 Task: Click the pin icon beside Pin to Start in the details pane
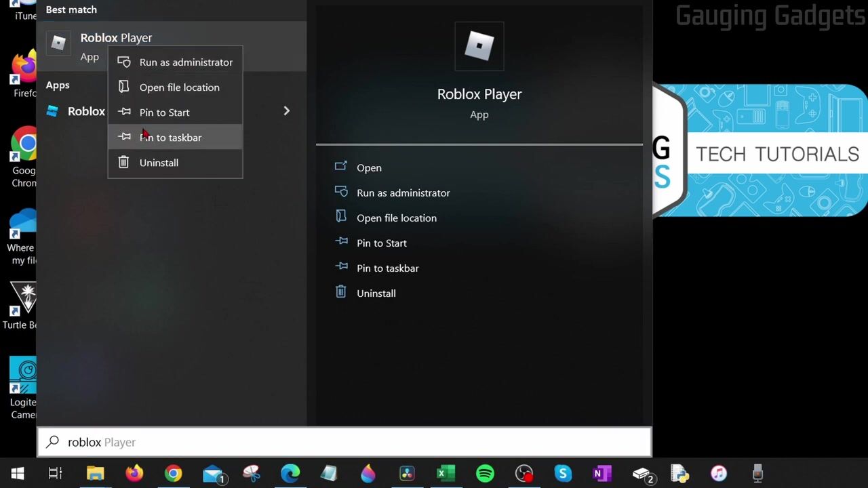pyautogui.click(x=342, y=241)
